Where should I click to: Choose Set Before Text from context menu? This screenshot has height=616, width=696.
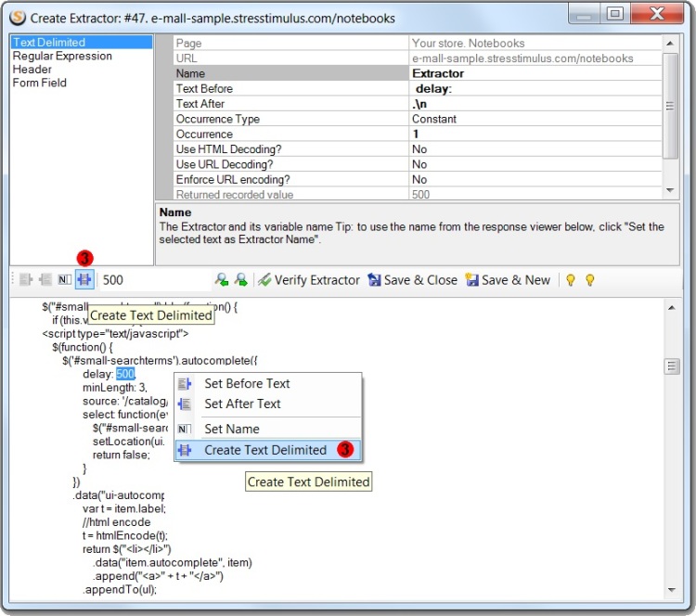[268, 383]
